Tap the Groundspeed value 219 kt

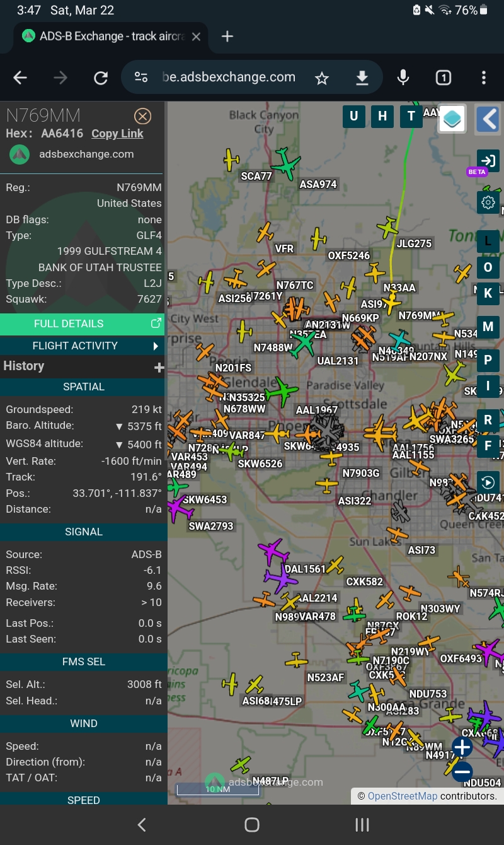147,409
